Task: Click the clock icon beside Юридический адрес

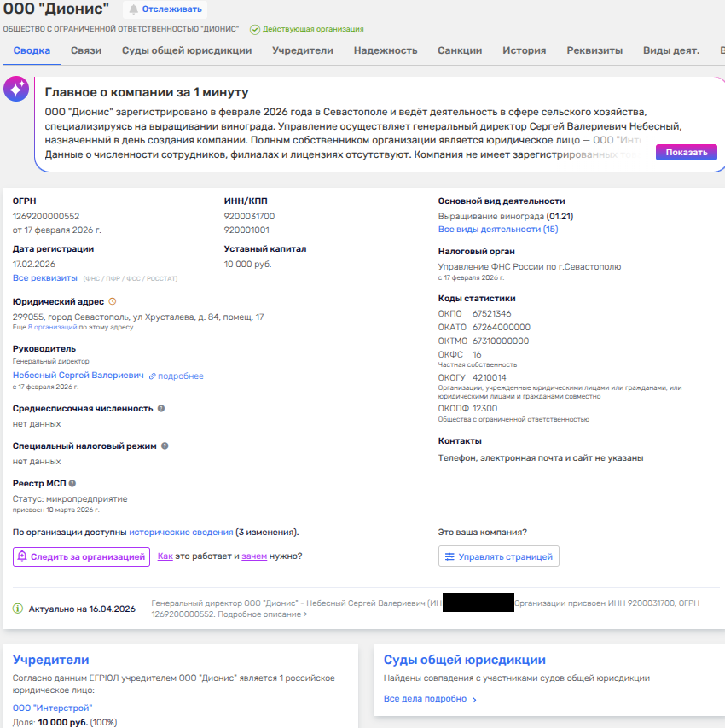Action: click(x=113, y=301)
